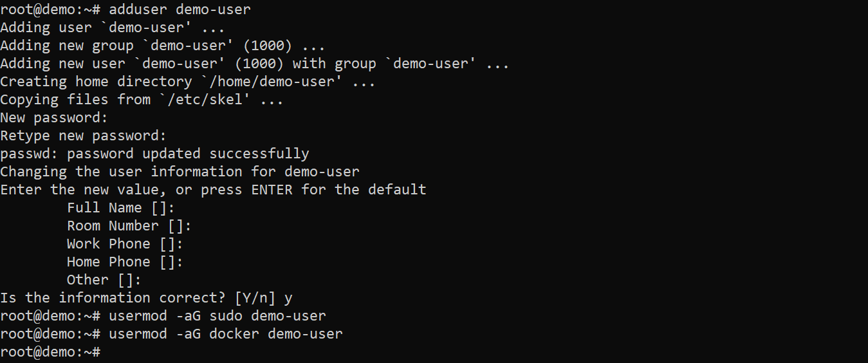Click the 'Enter the new value' instruction line
This screenshot has width=868, height=363.
click(213, 190)
